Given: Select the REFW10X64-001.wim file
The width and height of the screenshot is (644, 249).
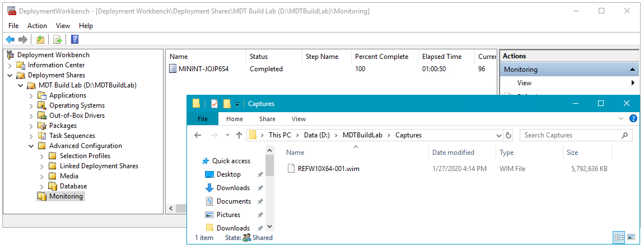Looking at the screenshot, I should click(328, 168).
